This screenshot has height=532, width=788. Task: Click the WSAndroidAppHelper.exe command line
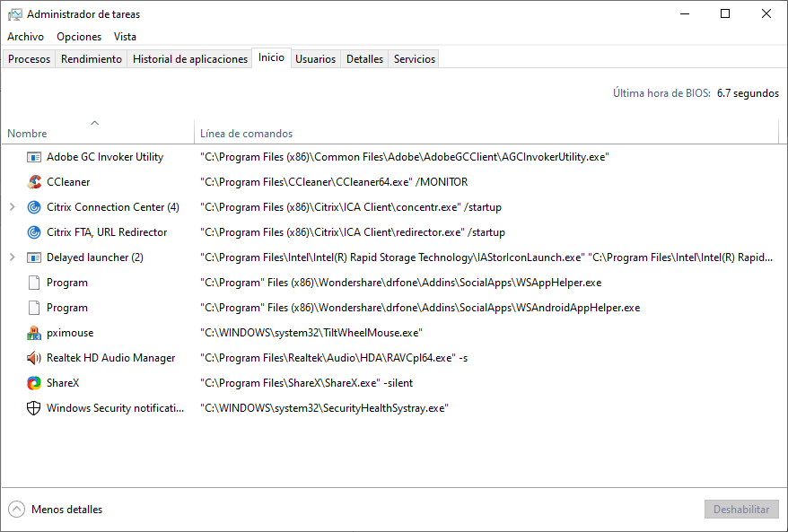420,308
